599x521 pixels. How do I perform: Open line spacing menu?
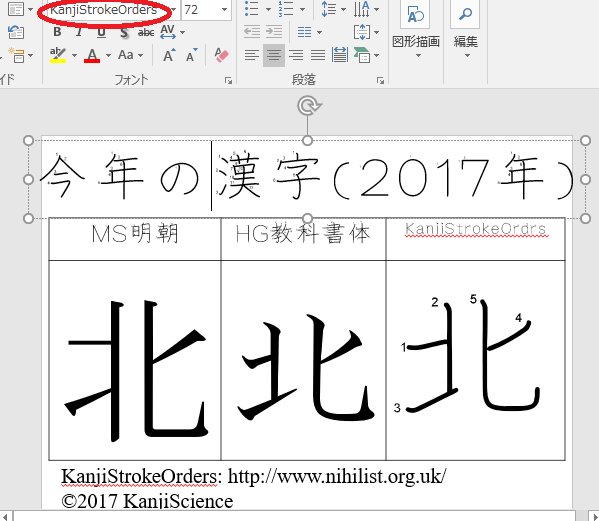coord(333,9)
